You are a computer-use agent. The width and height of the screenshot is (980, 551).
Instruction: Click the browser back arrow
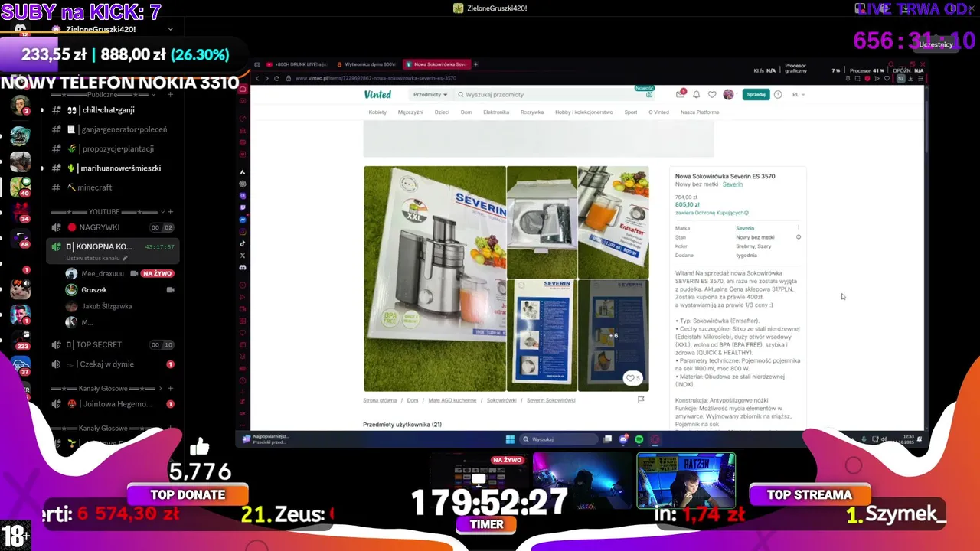click(257, 78)
